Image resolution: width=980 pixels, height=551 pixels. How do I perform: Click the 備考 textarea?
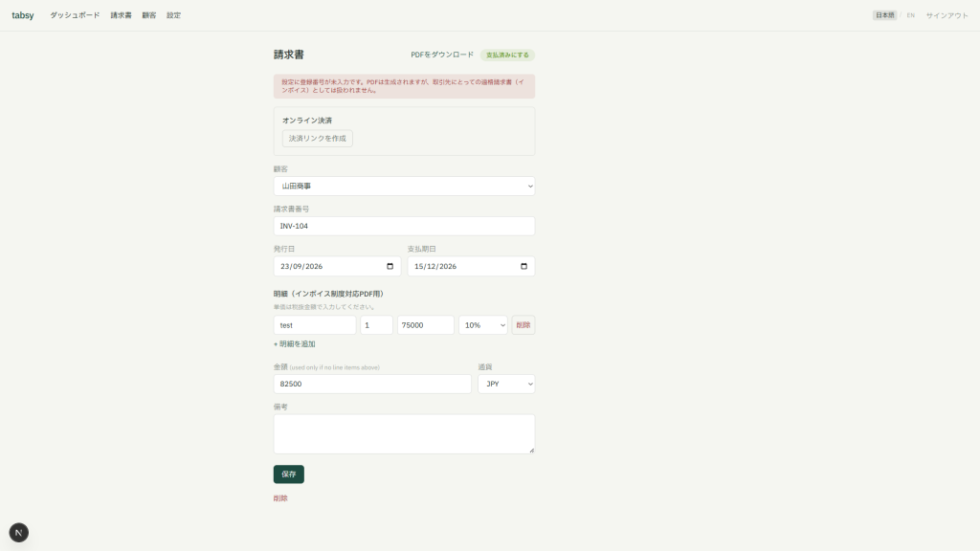pyautogui.click(x=405, y=434)
